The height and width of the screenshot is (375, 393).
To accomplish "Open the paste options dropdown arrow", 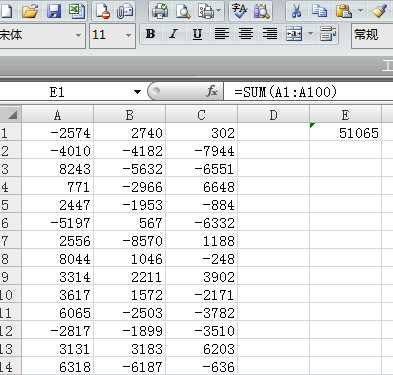I will [360, 11].
